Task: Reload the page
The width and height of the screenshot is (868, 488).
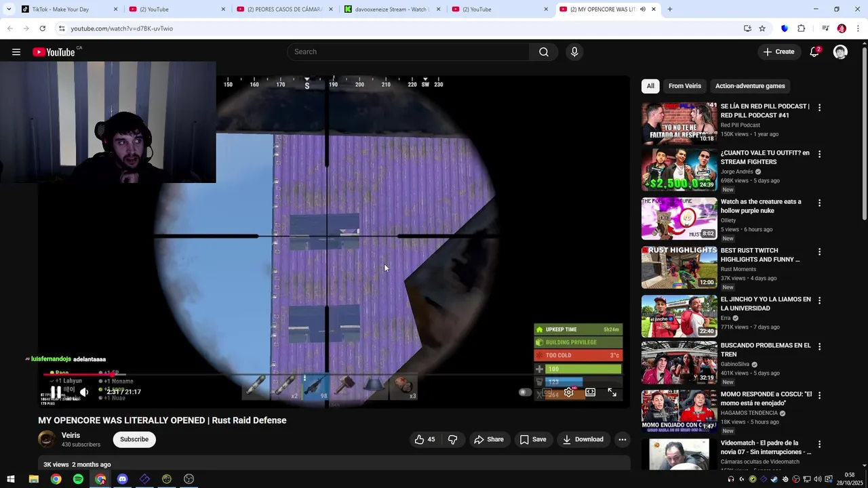Action: [42, 28]
